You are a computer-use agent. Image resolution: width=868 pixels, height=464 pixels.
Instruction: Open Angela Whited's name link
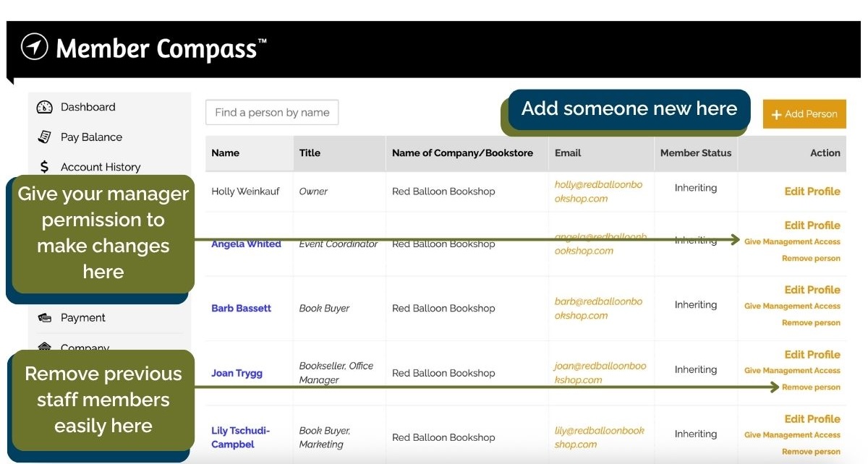(246, 244)
